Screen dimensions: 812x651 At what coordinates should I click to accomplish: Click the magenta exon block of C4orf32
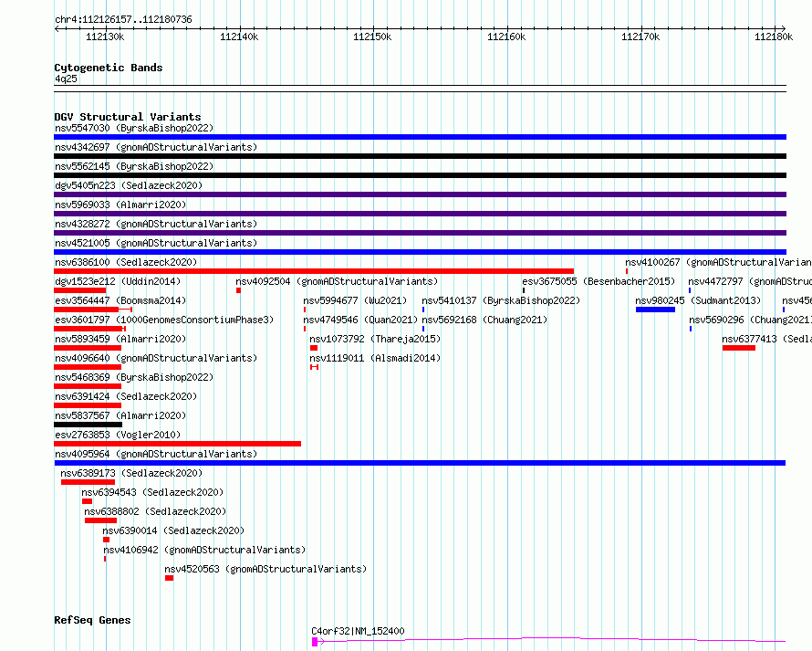click(x=315, y=642)
